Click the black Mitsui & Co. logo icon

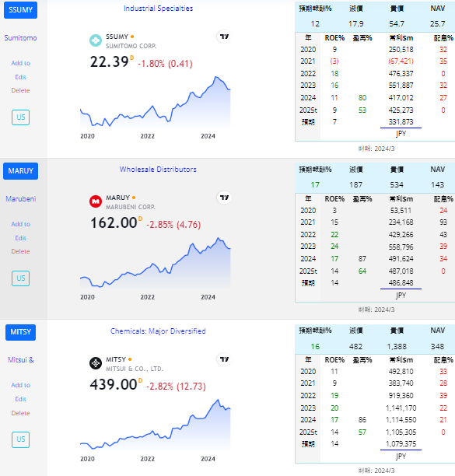click(96, 363)
